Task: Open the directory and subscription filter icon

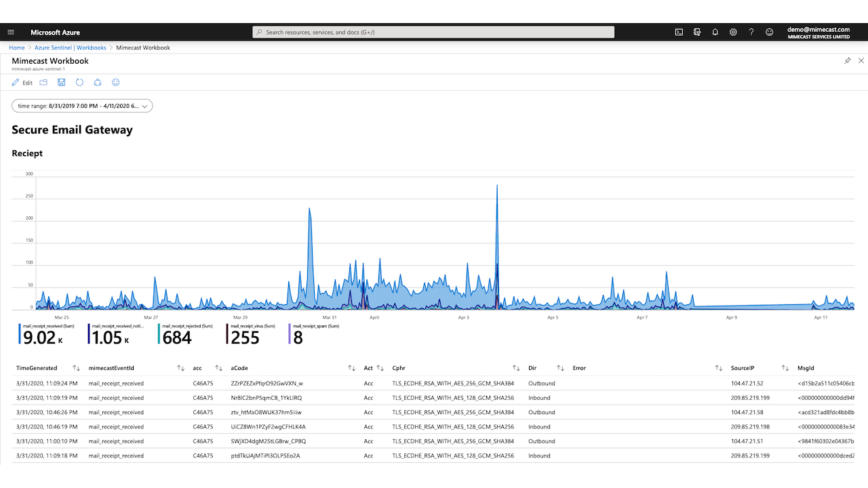Action: pos(697,32)
